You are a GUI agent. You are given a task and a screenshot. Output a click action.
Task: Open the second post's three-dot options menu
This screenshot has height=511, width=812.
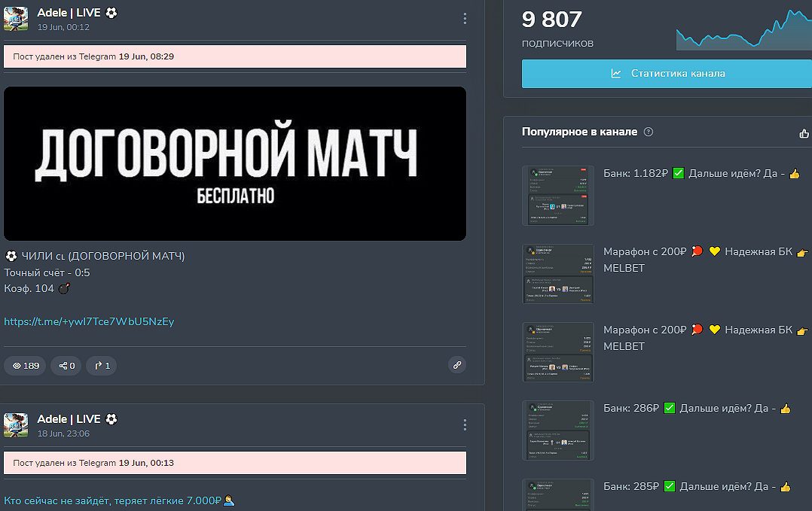[x=465, y=425]
